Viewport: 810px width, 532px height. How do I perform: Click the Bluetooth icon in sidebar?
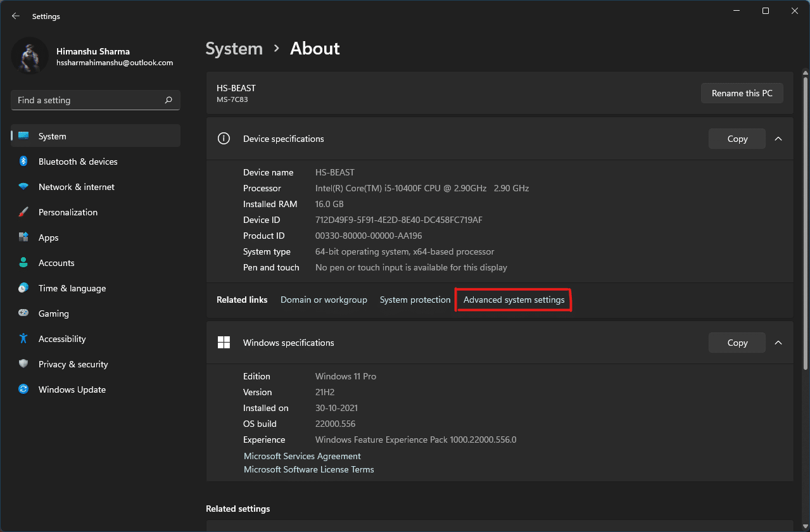pos(23,161)
